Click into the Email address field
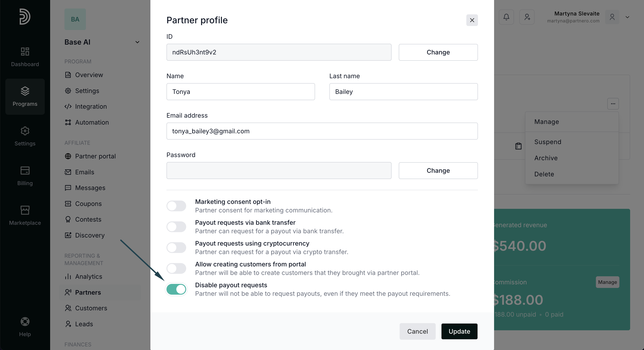644x350 pixels. click(x=322, y=131)
